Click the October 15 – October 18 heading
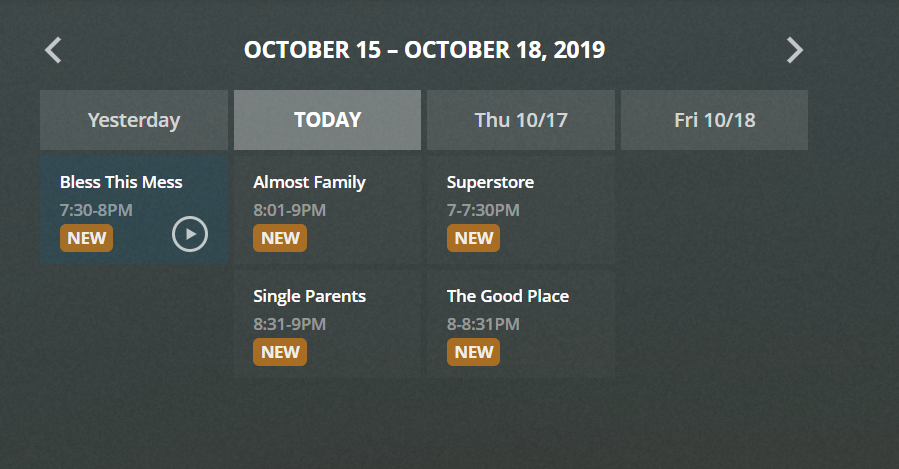 [x=424, y=50]
